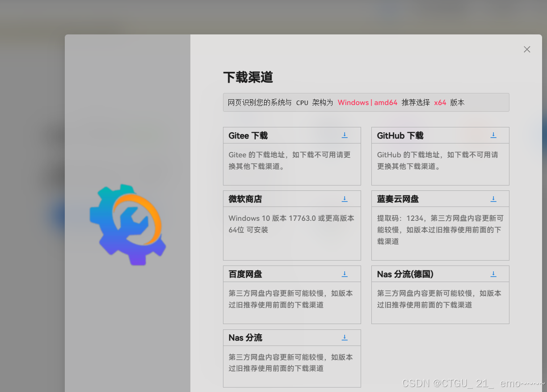
Task: Click the 提取码：1234 description text
Action: [x=440, y=230]
